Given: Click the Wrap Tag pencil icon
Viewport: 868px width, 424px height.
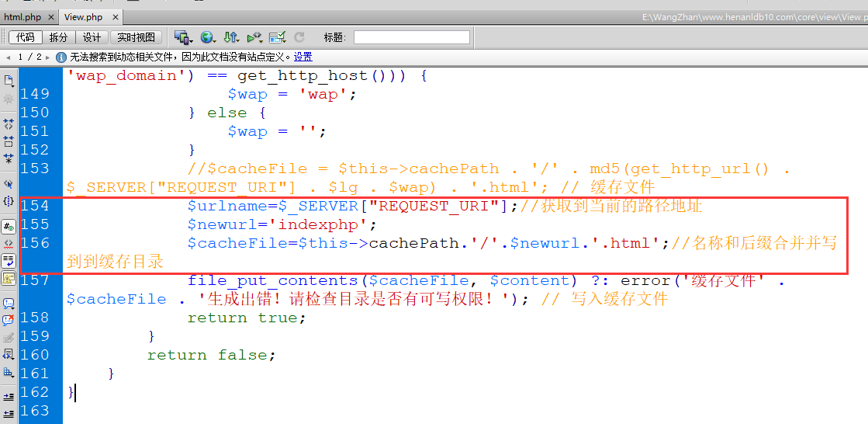Looking at the screenshot, I should 9,338.
